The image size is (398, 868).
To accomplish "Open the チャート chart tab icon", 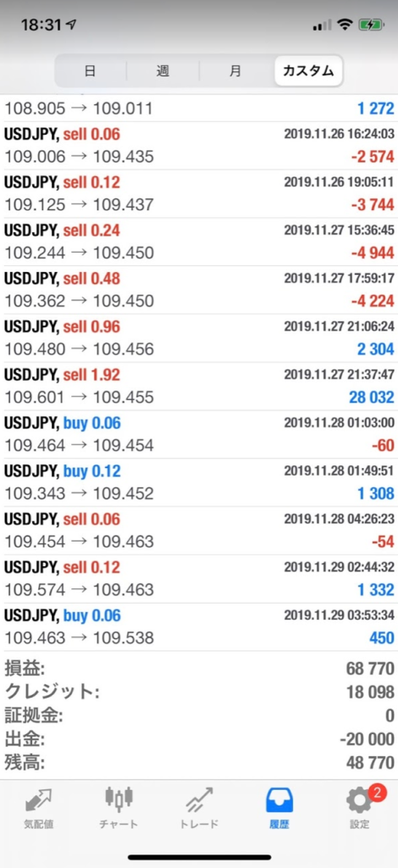I will pyautogui.click(x=119, y=798).
